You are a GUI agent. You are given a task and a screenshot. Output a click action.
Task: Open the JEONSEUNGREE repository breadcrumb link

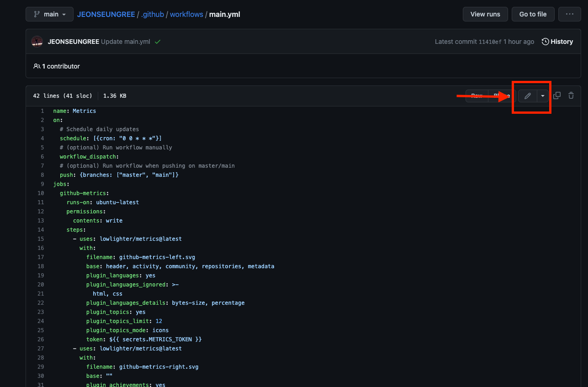pos(106,14)
